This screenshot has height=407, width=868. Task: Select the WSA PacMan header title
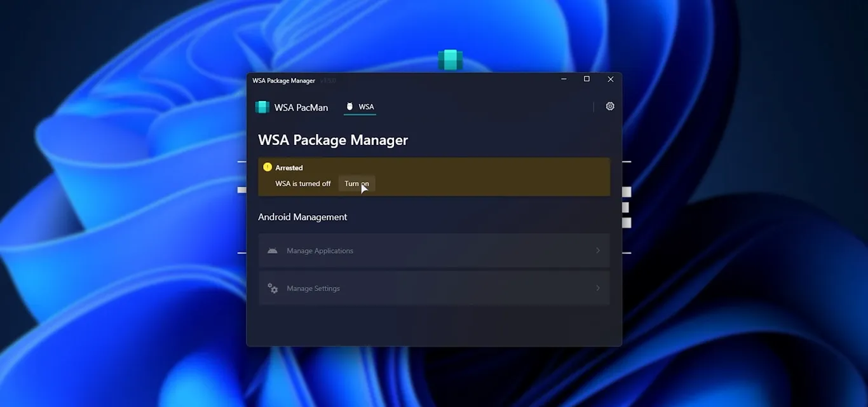[301, 107]
